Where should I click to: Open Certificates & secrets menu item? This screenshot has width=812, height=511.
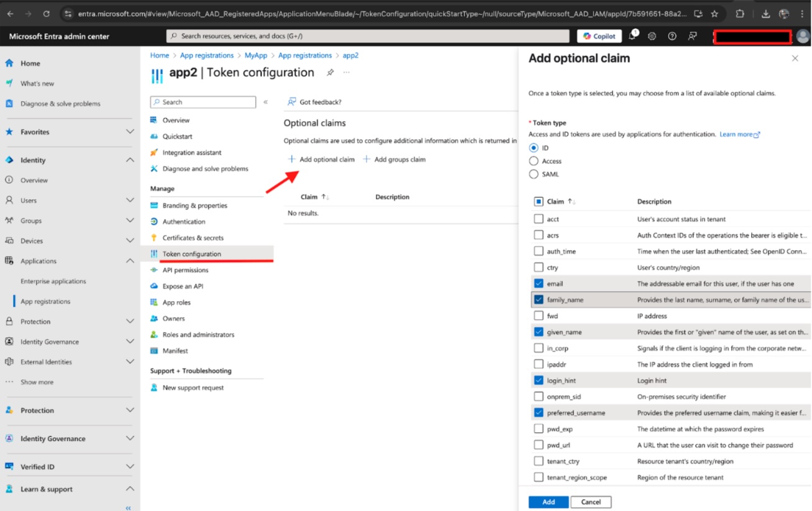[x=193, y=238]
